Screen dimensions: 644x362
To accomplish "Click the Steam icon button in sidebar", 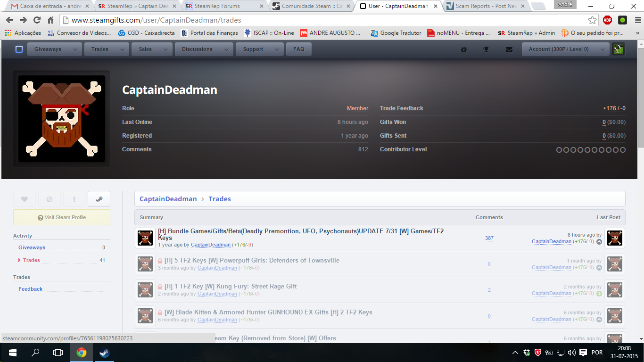I will coord(99,199).
